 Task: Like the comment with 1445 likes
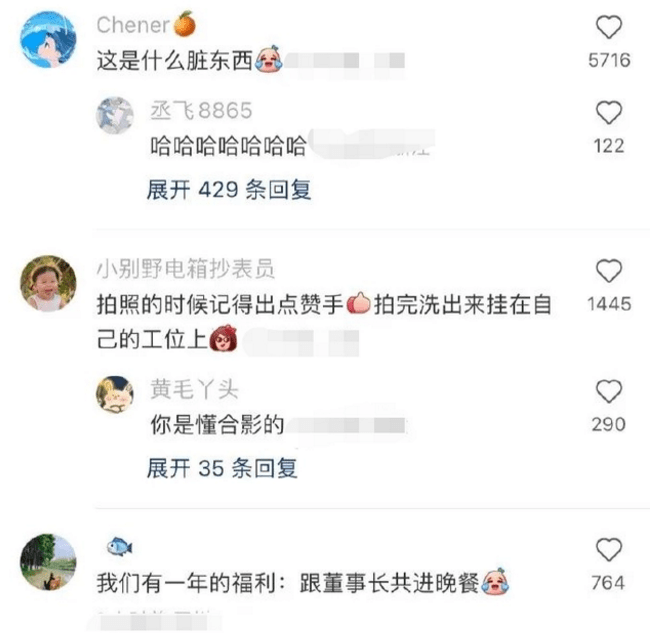[609, 271]
